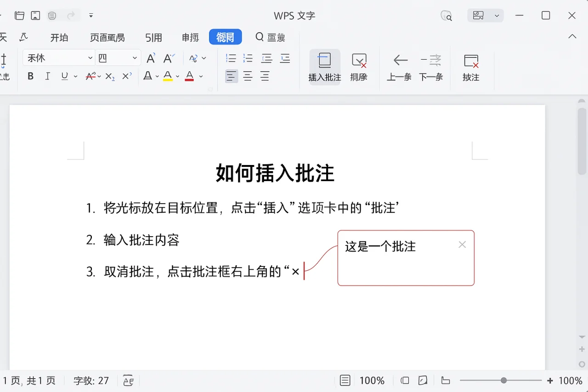The width and height of the screenshot is (588, 392).
Task: Click the spell check icon in status bar
Action: (128, 381)
